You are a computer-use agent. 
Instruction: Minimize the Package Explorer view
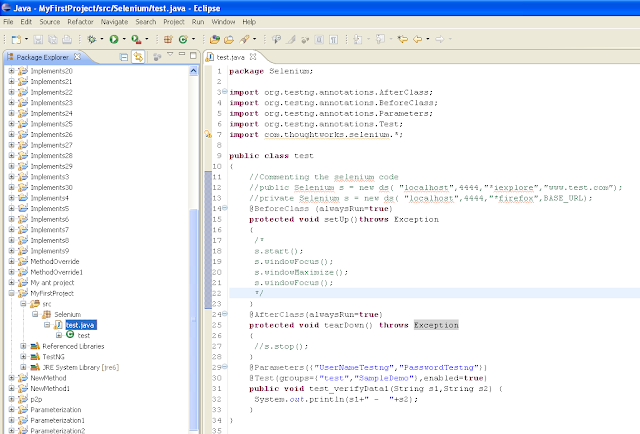tap(182, 54)
